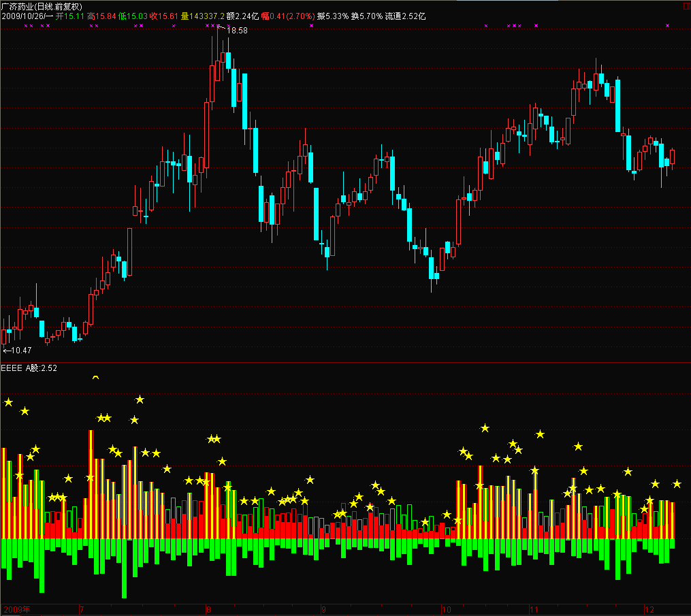Click the float shares 流通2.52亿
The width and height of the screenshot is (691, 616).
click(x=406, y=16)
